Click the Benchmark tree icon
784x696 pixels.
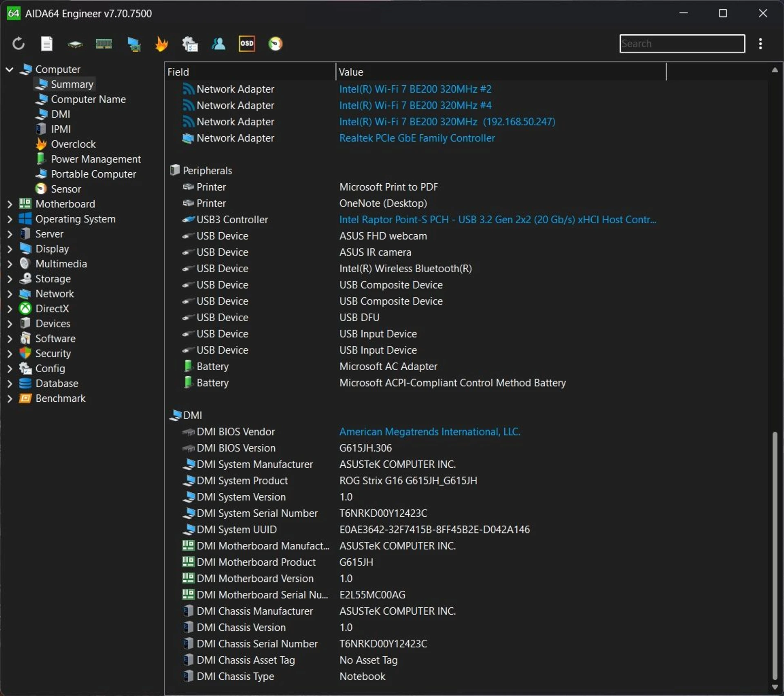(x=25, y=399)
